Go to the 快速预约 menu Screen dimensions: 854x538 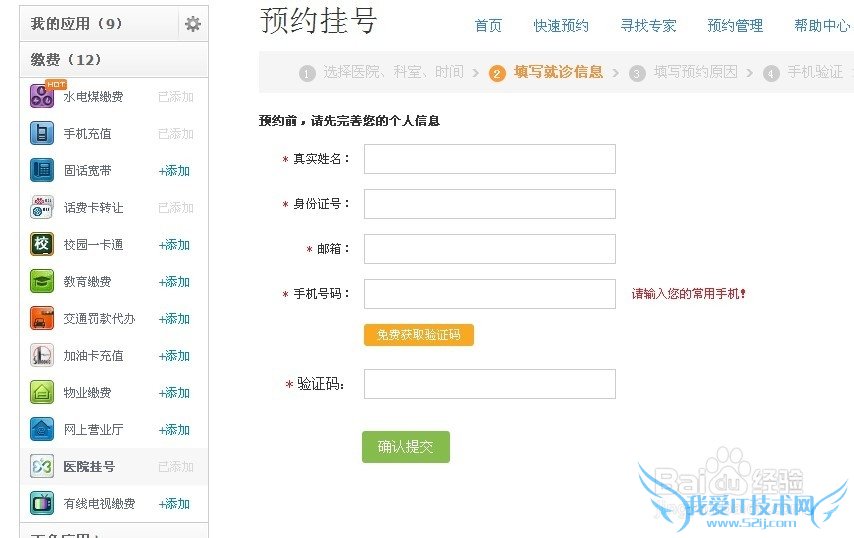pos(561,26)
